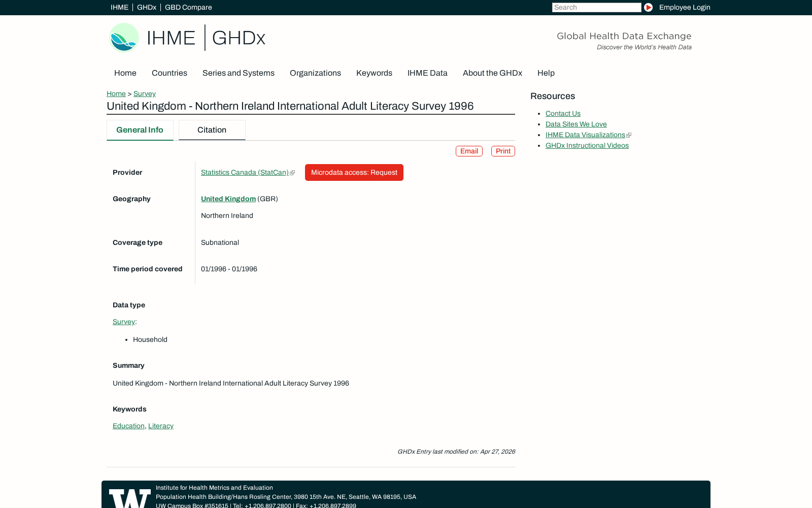Image resolution: width=812 pixels, height=508 pixels.
Task: Open the United Kingdom geography link
Action: (228, 199)
